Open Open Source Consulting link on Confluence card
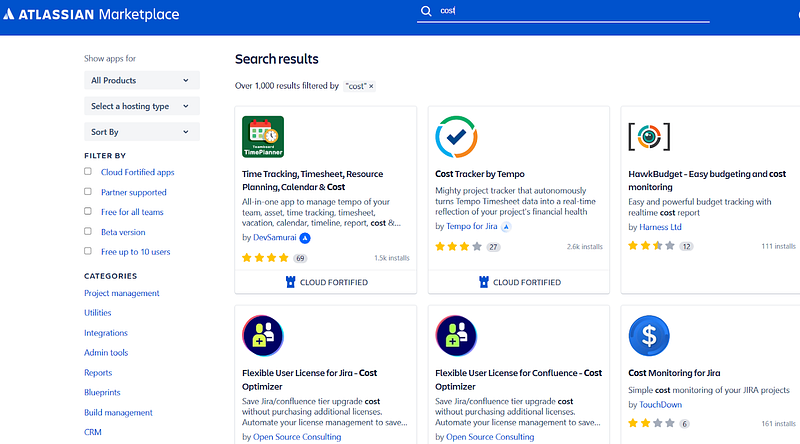Viewport: 800px width, 444px height. point(490,437)
